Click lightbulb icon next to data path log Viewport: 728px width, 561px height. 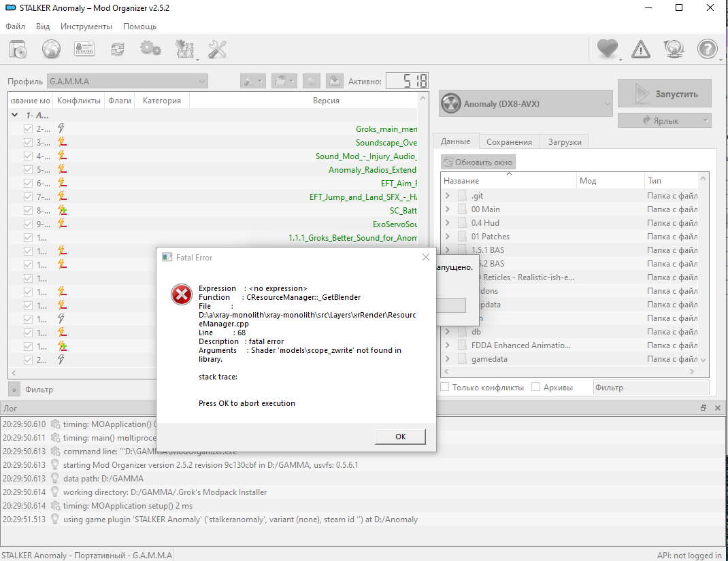point(55,479)
